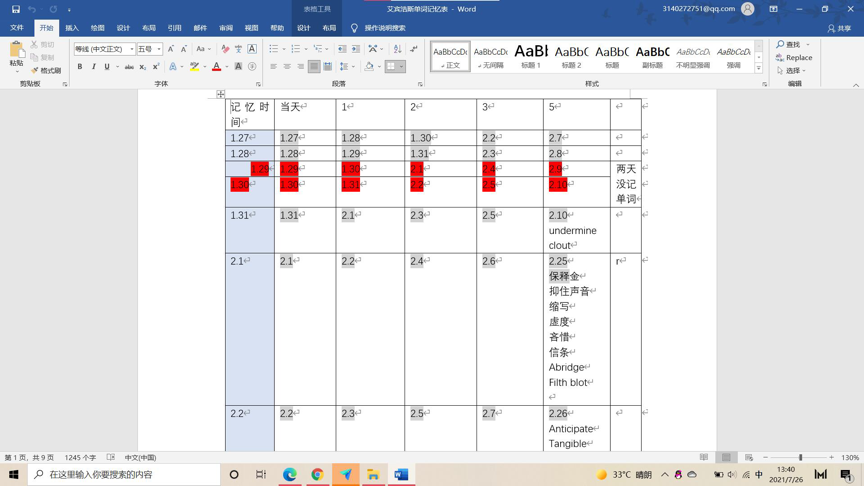Toggle Bold formatting

point(80,67)
